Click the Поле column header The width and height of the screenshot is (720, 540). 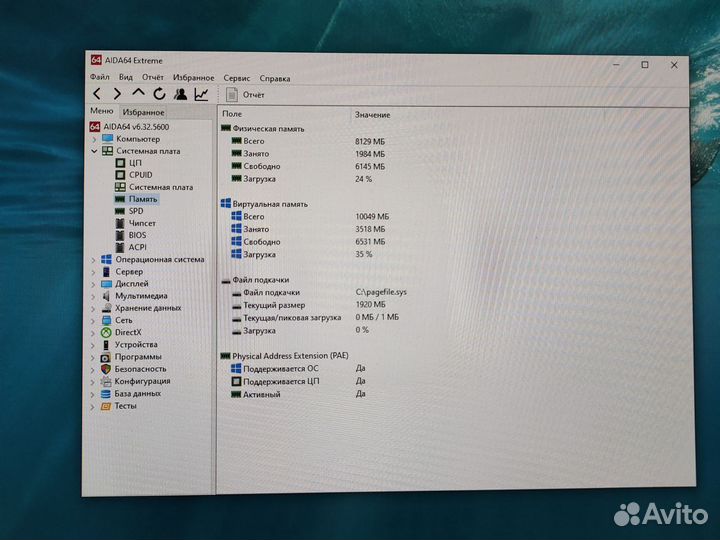[232, 114]
